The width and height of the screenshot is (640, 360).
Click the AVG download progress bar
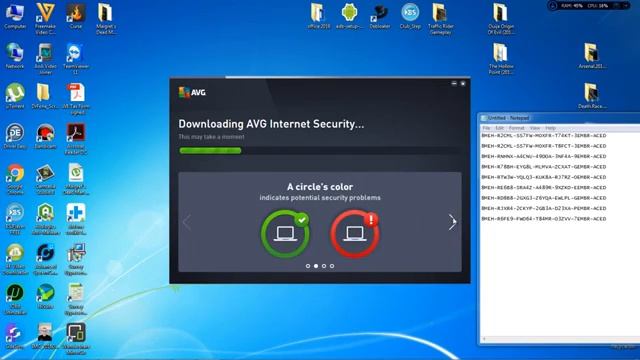click(320, 151)
